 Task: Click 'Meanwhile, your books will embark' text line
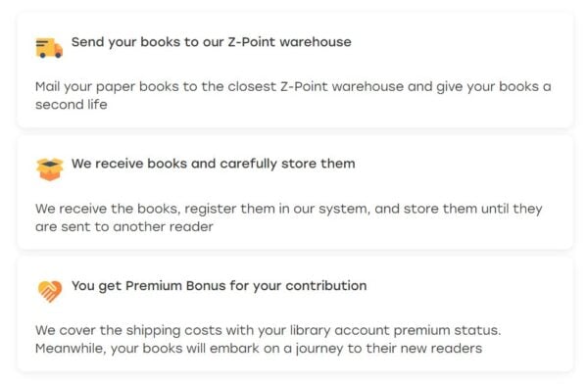click(259, 349)
